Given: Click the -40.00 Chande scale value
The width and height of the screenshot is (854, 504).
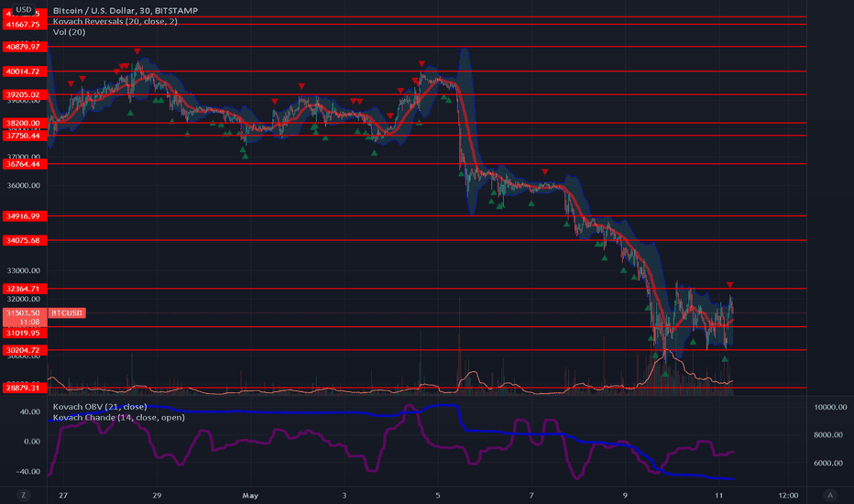Looking at the screenshot, I should (x=28, y=471).
